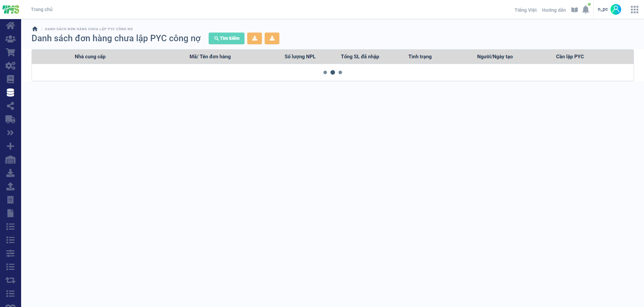Click the Tìm kiếm search button
This screenshot has height=307, width=644.
226,39
